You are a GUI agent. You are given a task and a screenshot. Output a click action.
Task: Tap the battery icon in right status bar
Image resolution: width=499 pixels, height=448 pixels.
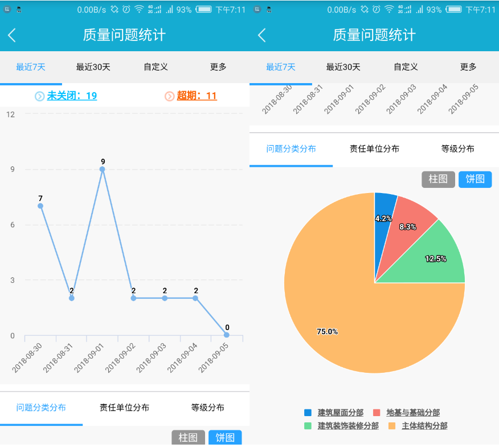(x=453, y=9)
